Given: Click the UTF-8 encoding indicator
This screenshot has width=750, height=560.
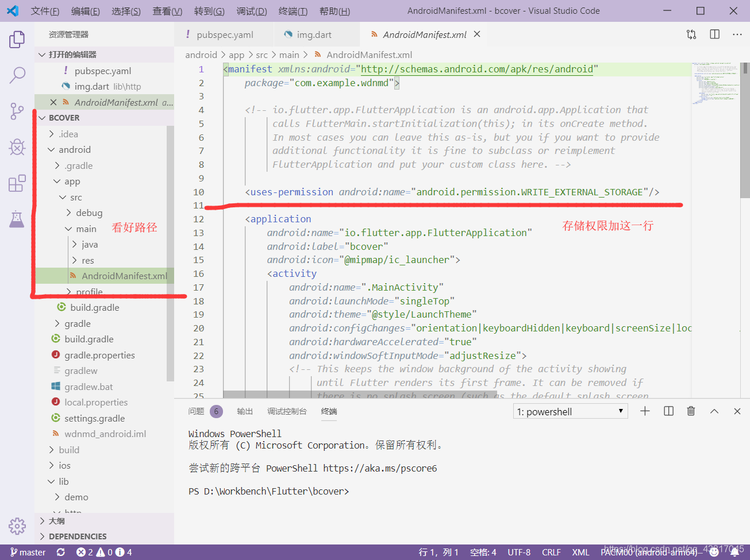Looking at the screenshot, I should (519, 552).
